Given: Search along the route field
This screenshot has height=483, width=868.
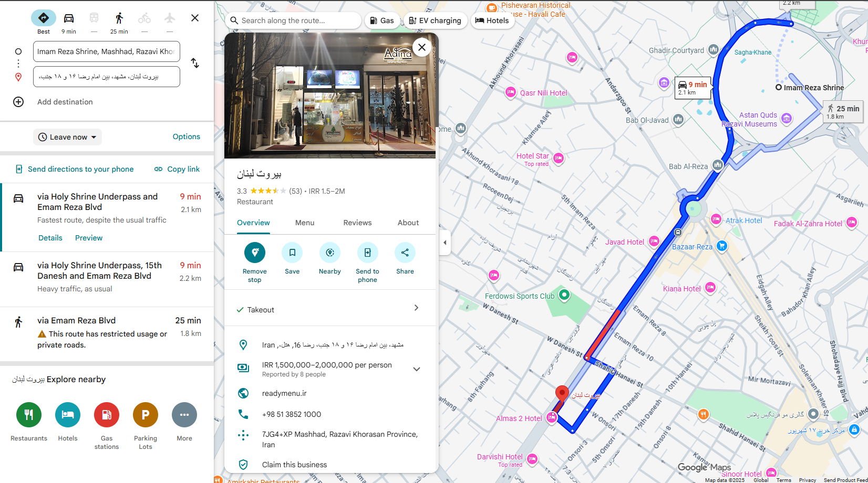Looking at the screenshot, I should point(293,20).
